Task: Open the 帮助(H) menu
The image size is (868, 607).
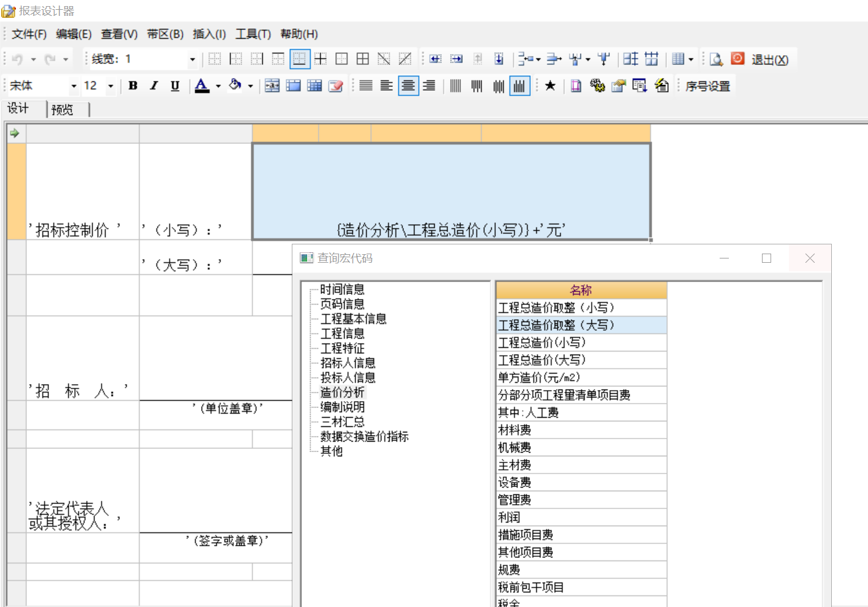Action: point(299,34)
